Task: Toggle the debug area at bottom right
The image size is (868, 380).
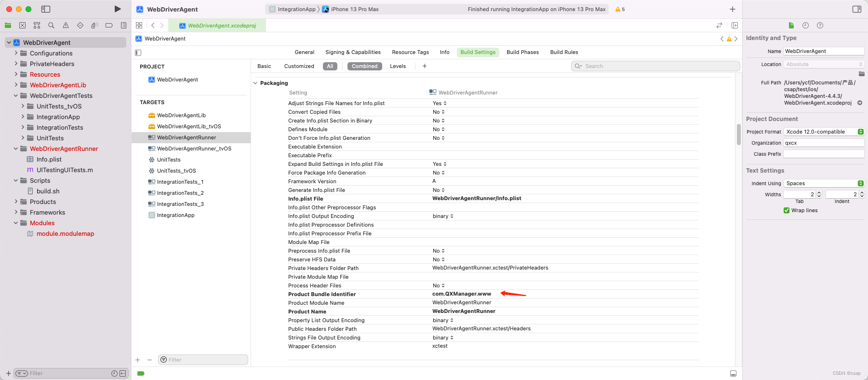Action: coord(733,373)
